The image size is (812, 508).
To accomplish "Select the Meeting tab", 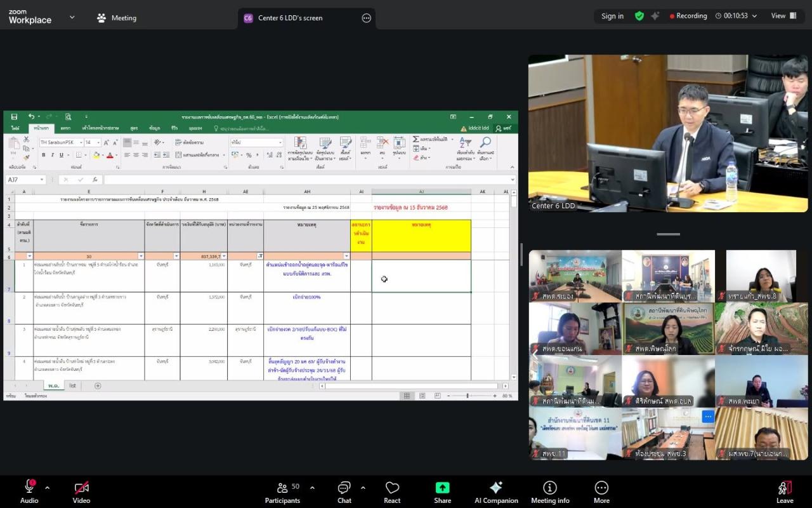I will [117, 18].
